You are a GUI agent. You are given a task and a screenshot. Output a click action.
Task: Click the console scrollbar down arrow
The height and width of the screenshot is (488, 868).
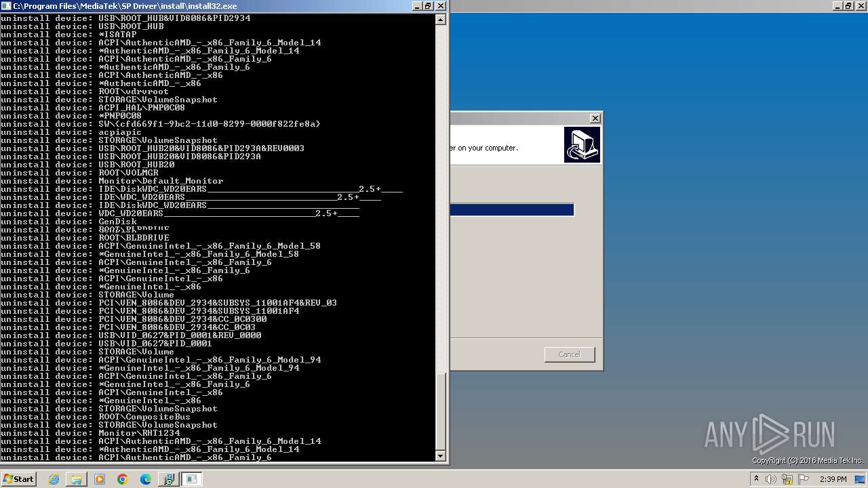(x=441, y=455)
